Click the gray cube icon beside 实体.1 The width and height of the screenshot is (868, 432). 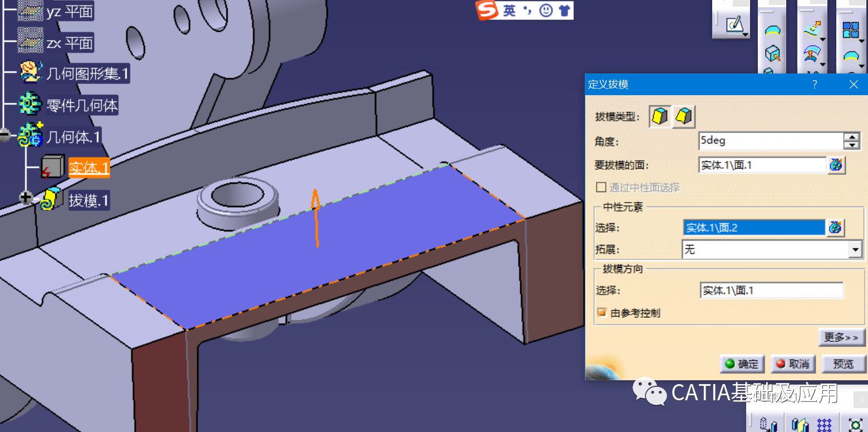tap(53, 167)
